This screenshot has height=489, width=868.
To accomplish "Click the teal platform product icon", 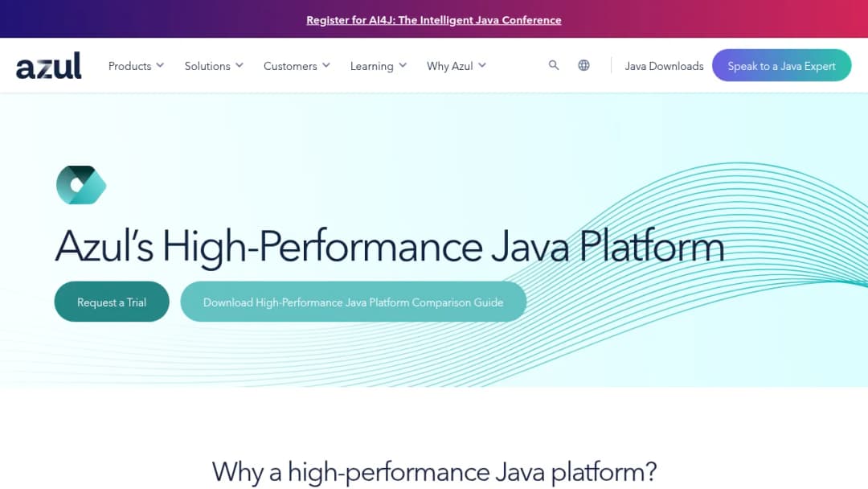I will coord(81,185).
